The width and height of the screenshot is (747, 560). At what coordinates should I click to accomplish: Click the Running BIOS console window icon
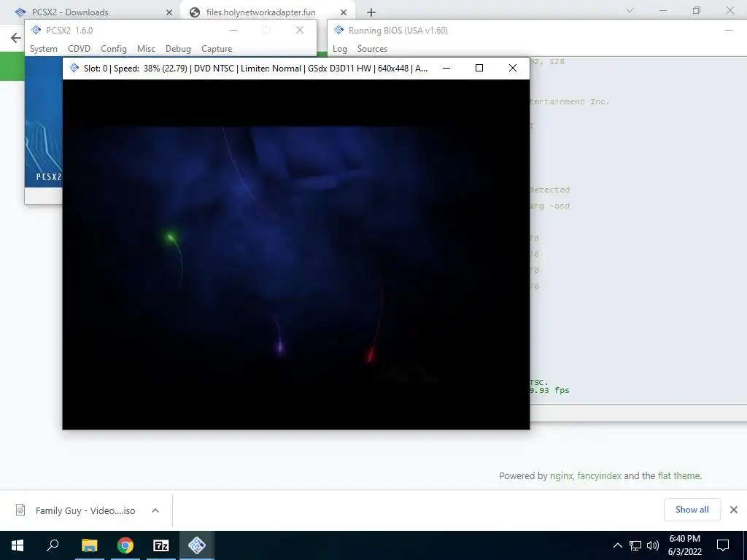338,30
